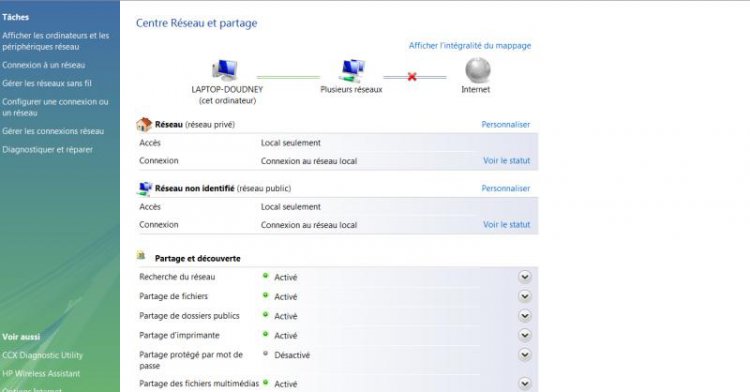Image resolution: width=750 pixels, height=392 pixels.
Task: Click the Voir aussi sidebar heading
Action: [x=21, y=337]
